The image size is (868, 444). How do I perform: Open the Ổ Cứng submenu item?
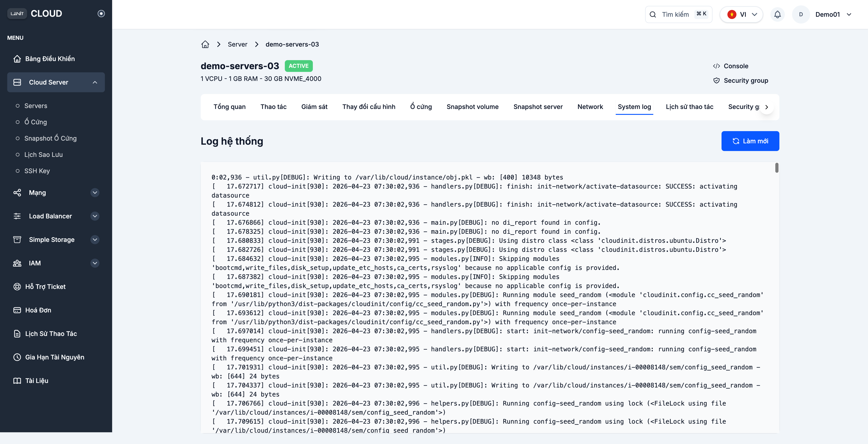point(36,122)
